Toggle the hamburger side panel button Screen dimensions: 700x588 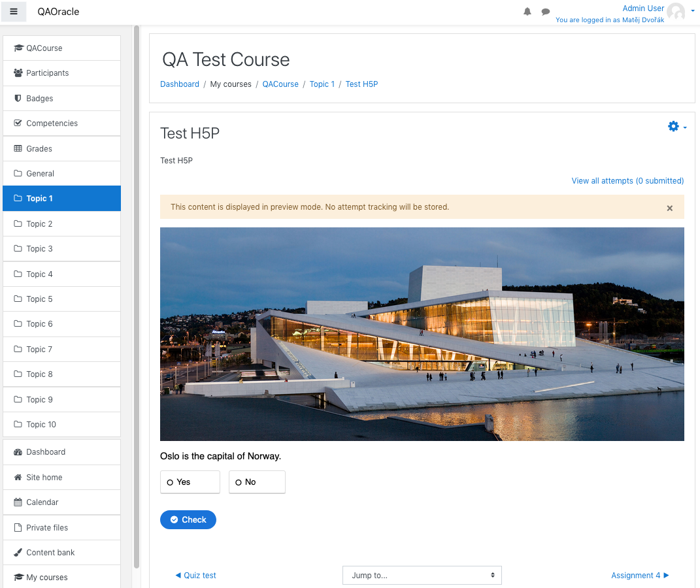click(14, 12)
